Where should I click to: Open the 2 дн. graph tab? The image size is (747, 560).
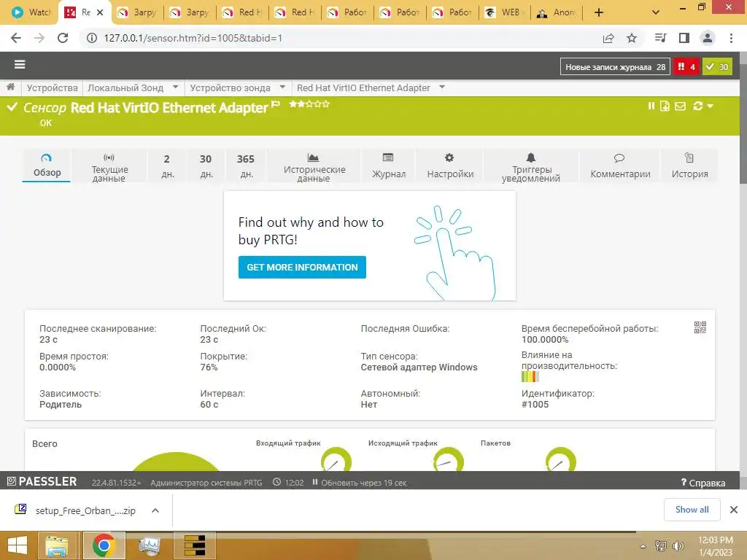tap(167, 166)
